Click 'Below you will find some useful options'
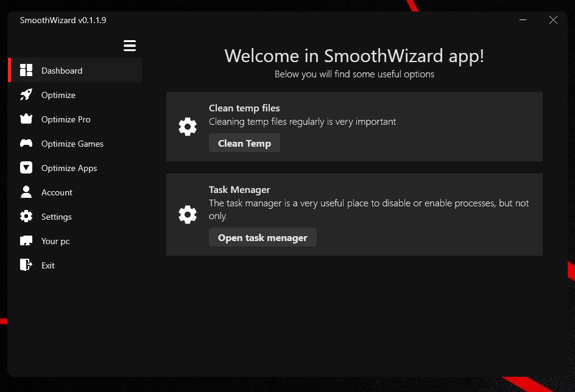575x392 pixels. (355, 74)
